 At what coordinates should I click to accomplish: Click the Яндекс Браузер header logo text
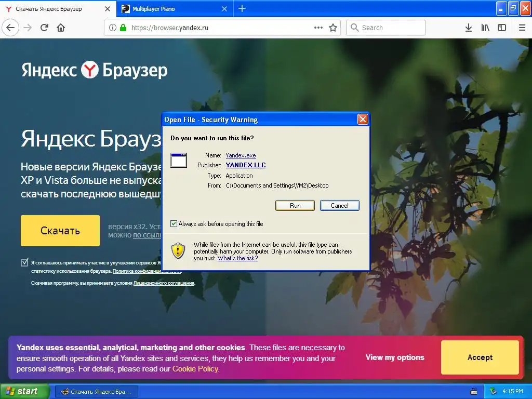[95, 70]
